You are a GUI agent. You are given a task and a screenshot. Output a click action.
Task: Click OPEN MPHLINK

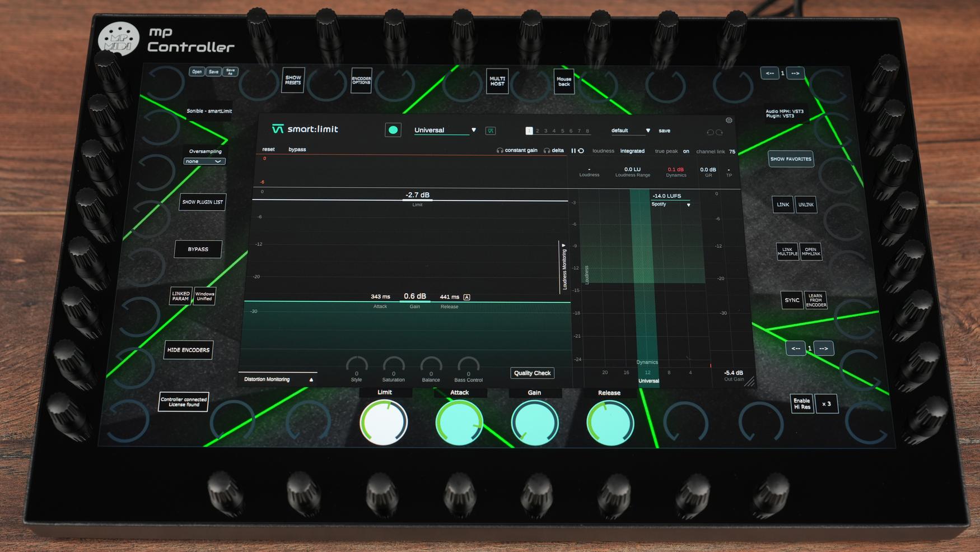[x=811, y=252]
